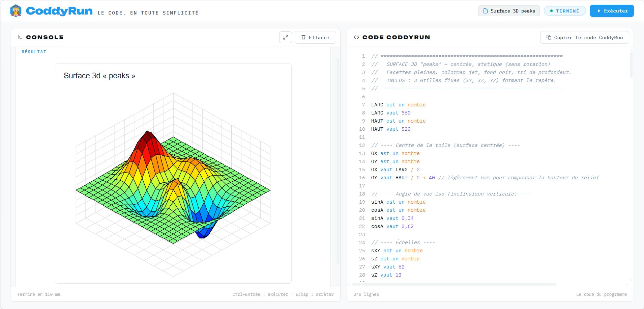
Task: Expand the console to fullscreen
Action: tap(286, 37)
